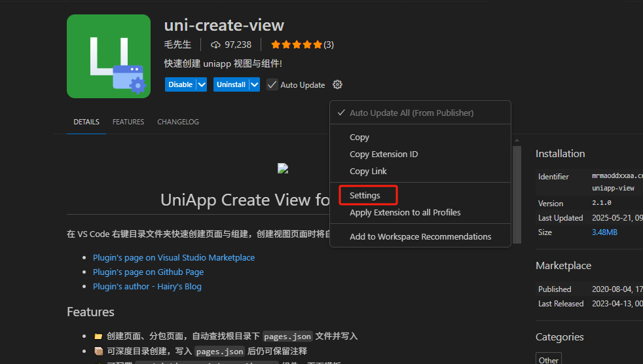The height and width of the screenshot is (364, 643).
Task: Toggle the Auto Update checkbox
Action: (x=272, y=84)
